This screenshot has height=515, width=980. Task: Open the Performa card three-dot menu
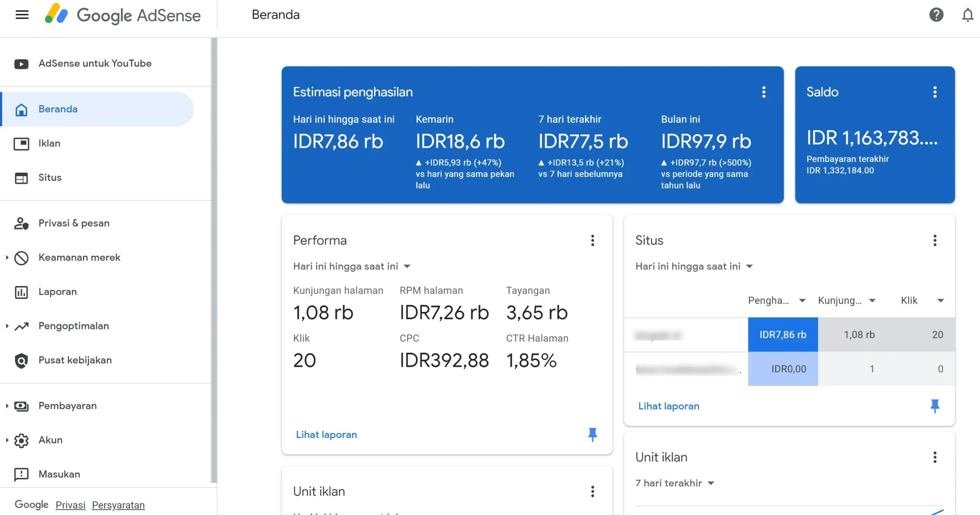tap(593, 240)
